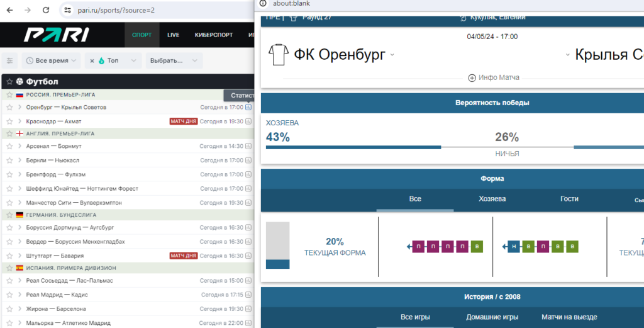Click the browser forward arrow

pos(28,10)
